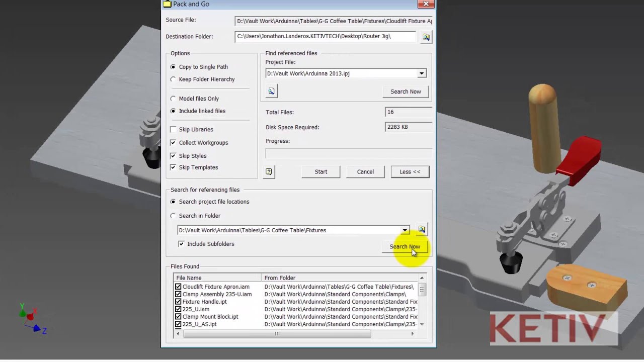Image resolution: width=644 pixels, height=362 pixels.
Task: Click Search Now for referencing files
Action: (x=405, y=247)
